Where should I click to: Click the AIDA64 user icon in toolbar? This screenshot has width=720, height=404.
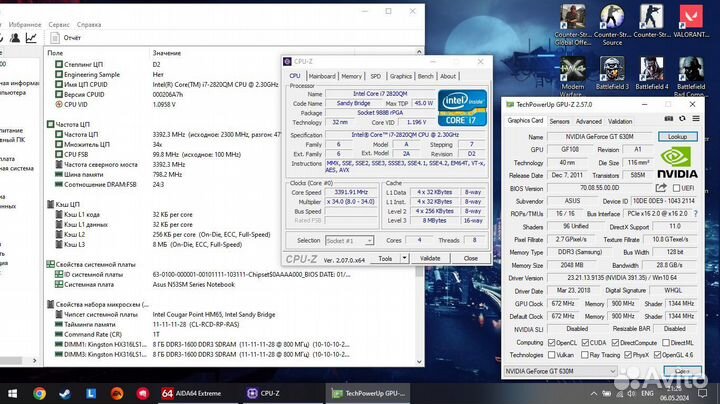tap(15, 38)
